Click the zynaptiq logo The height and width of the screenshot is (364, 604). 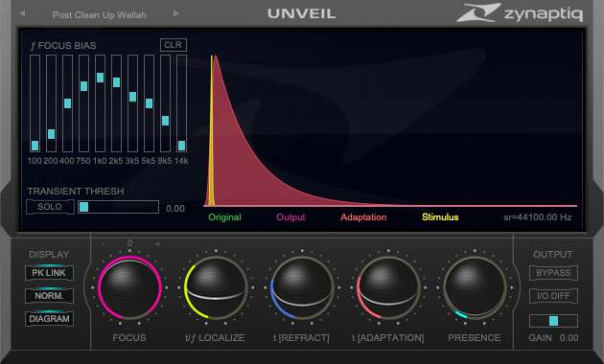click(520, 12)
